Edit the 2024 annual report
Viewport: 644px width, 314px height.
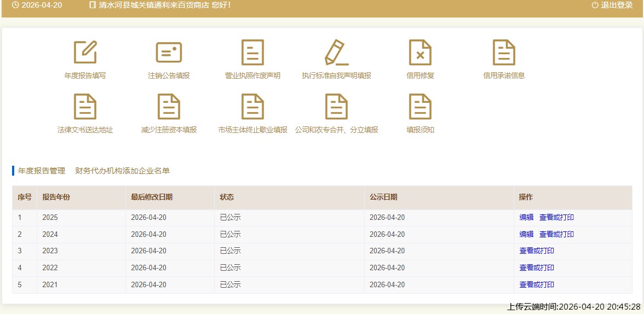pos(526,234)
